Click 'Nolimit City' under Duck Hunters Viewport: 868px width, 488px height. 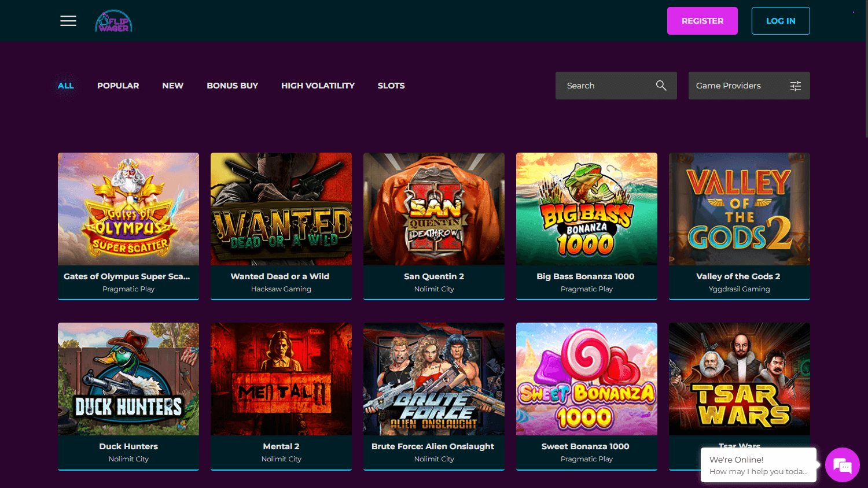click(x=128, y=459)
